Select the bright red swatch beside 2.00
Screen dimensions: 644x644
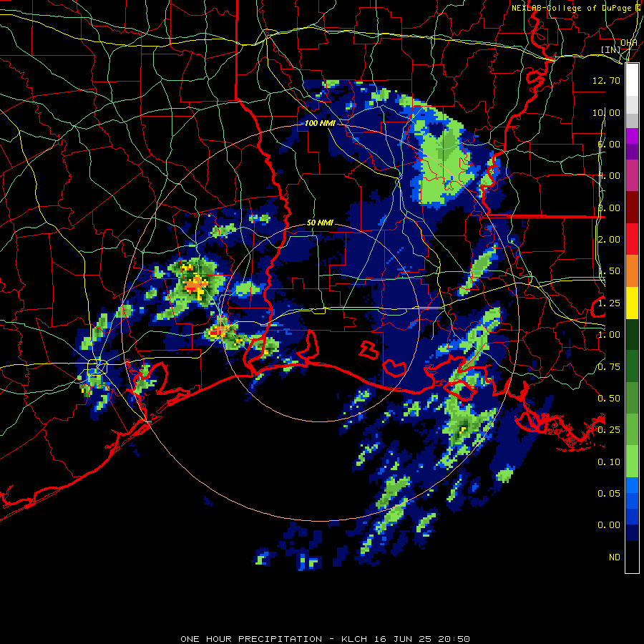pos(632,239)
